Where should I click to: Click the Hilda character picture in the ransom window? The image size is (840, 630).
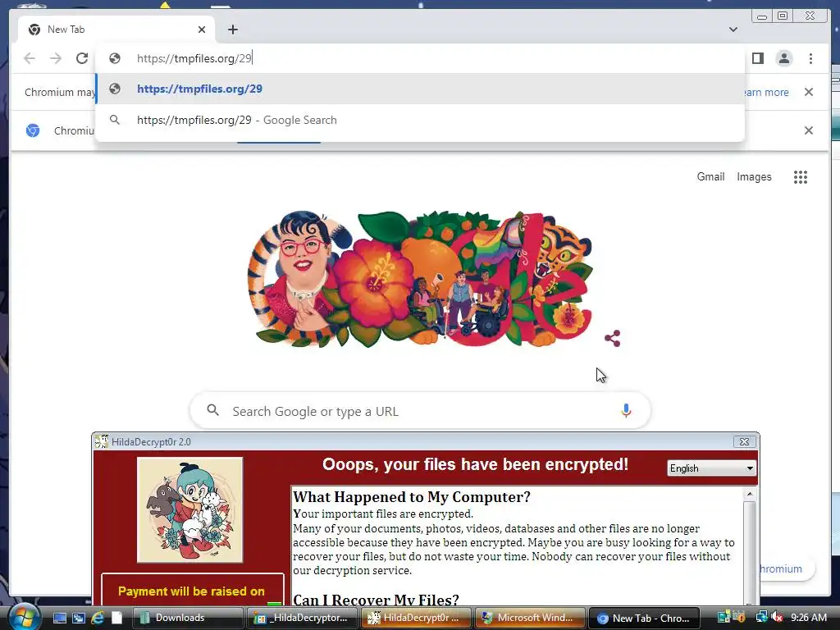tap(190, 510)
